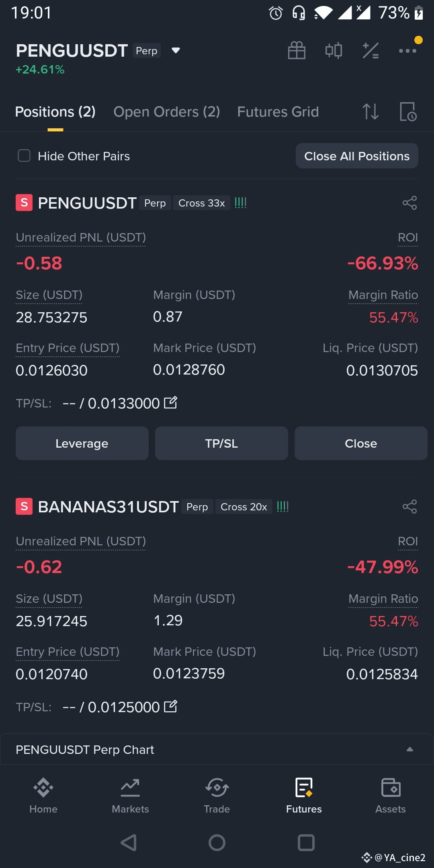
Task: Open the three-dot more options menu
Action: (x=407, y=51)
